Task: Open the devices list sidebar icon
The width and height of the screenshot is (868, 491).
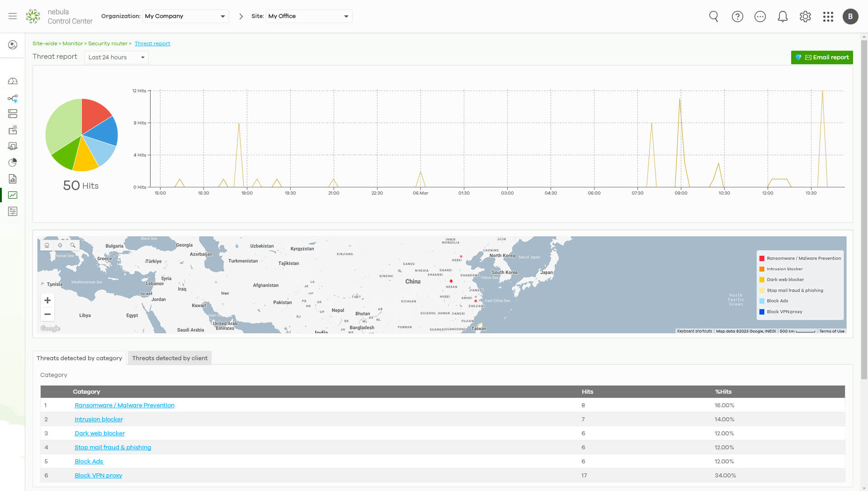Action: 13,114
